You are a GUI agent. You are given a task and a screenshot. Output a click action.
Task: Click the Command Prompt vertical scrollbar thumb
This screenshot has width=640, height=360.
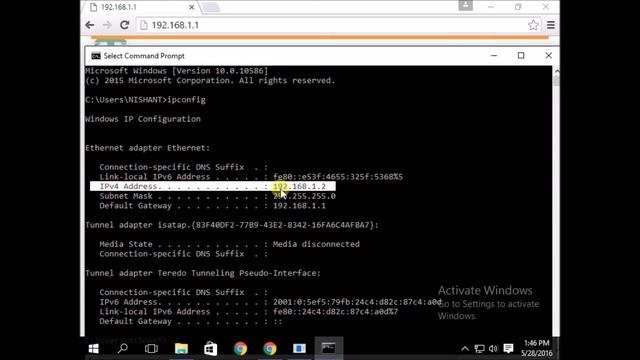[x=556, y=80]
